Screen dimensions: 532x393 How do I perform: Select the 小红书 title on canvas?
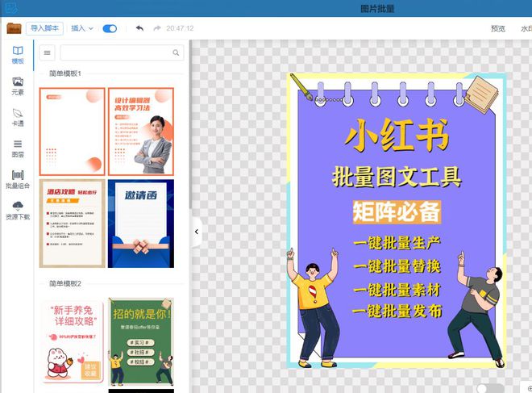[x=397, y=135]
